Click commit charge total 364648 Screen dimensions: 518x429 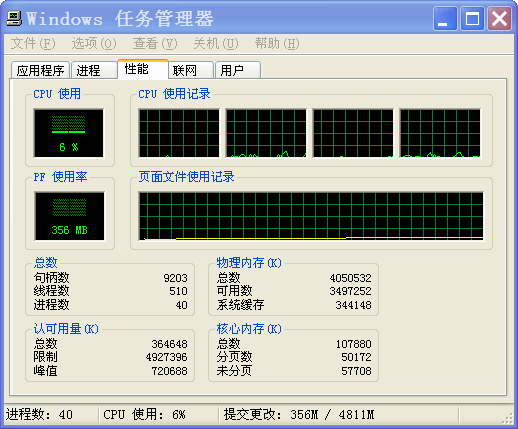coord(169,344)
